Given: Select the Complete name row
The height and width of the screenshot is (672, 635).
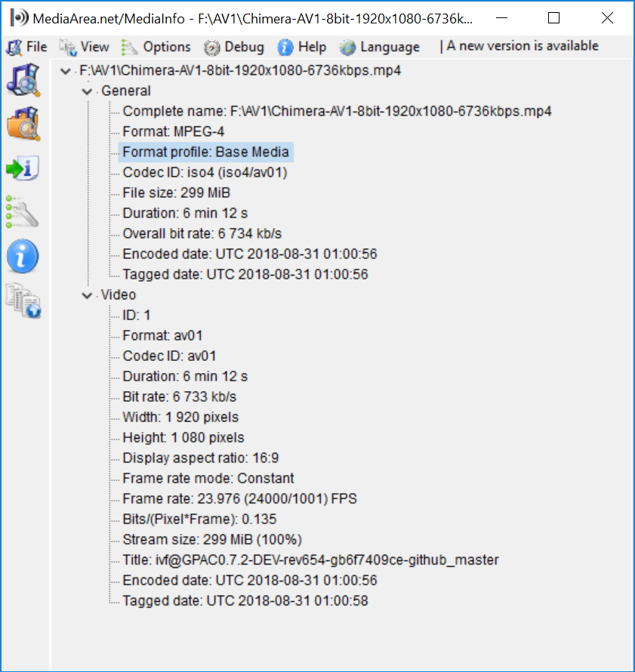Looking at the screenshot, I should tap(337, 112).
